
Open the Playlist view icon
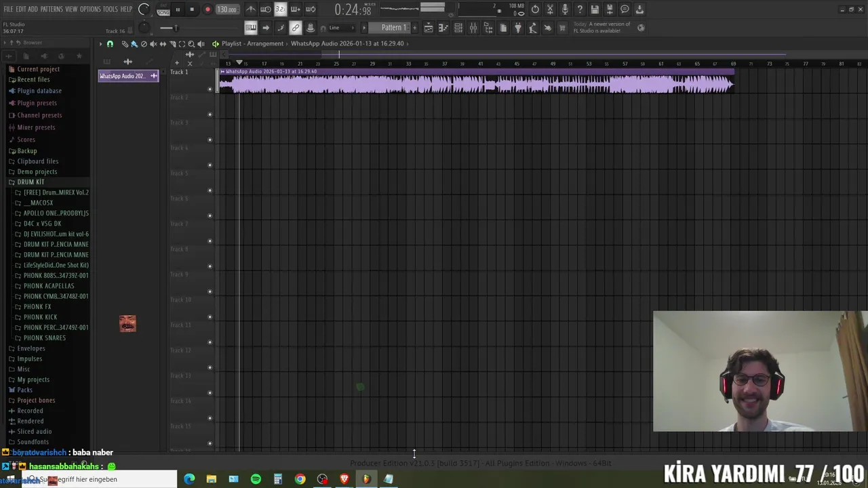point(429,28)
